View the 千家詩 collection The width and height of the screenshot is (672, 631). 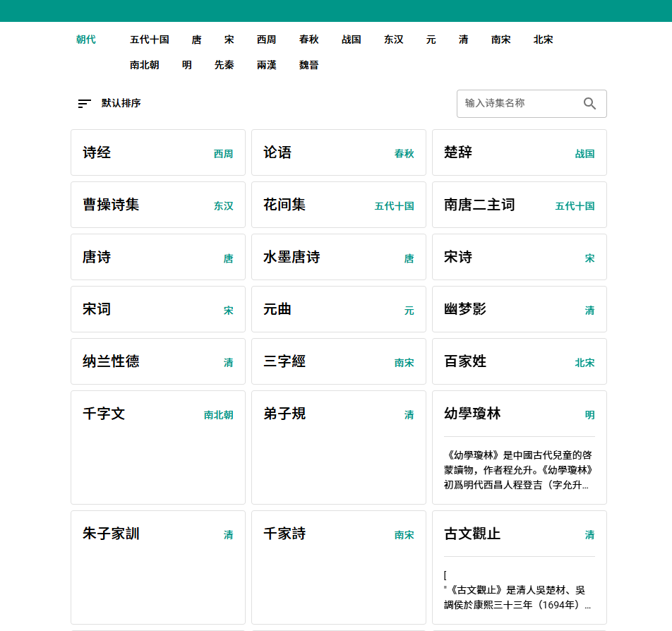point(339,567)
